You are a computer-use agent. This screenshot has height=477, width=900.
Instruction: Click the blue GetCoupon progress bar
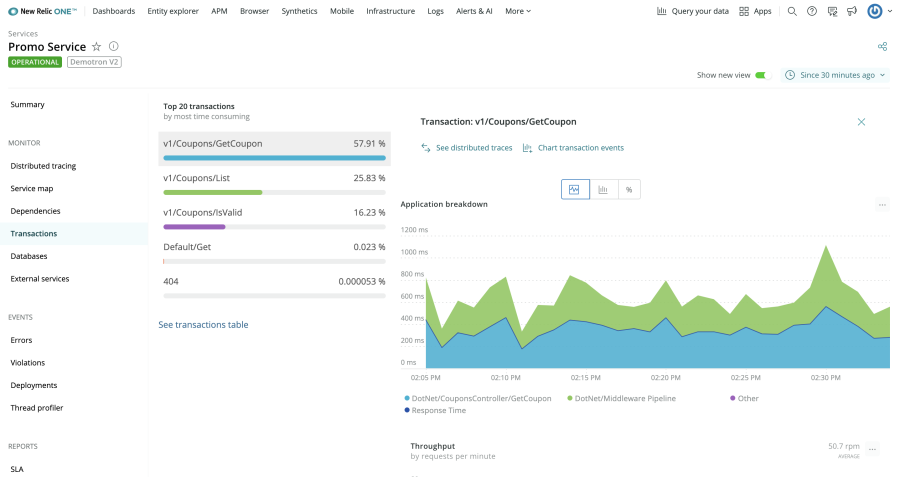274,158
